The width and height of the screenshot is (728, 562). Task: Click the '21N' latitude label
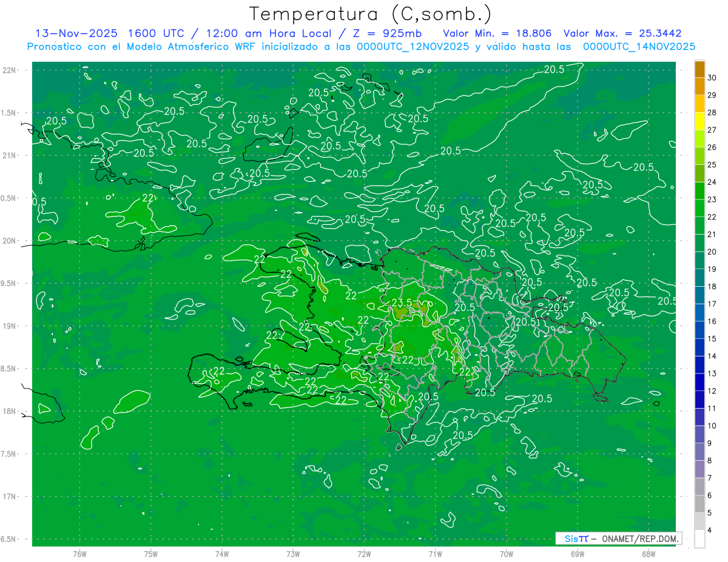click(x=9, y=155)
